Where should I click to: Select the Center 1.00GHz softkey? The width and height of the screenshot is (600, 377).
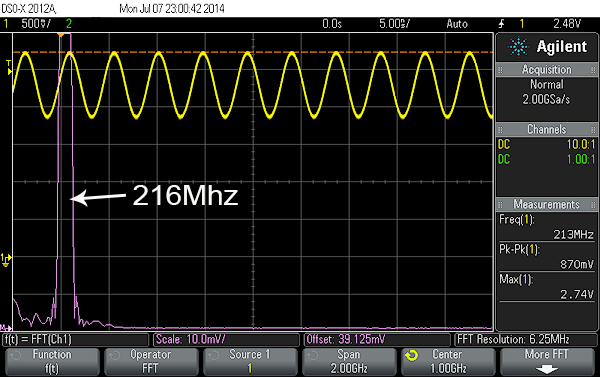pos(448,361)
